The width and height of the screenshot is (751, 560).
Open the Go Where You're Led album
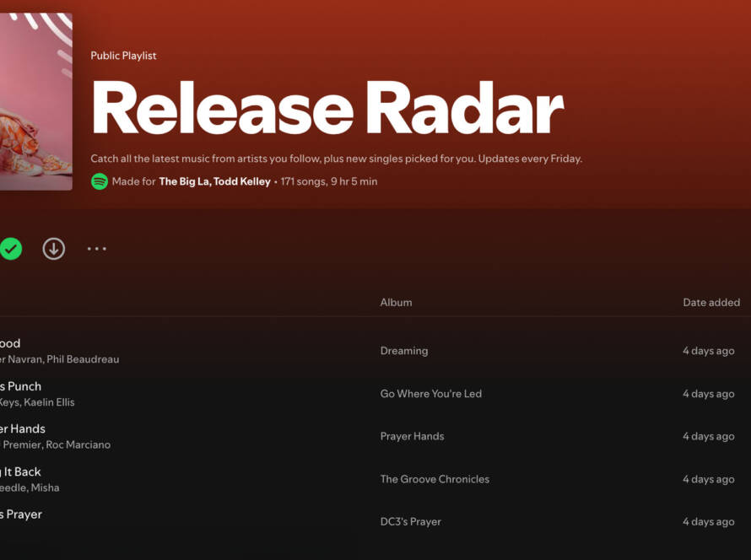click(431, 394)
